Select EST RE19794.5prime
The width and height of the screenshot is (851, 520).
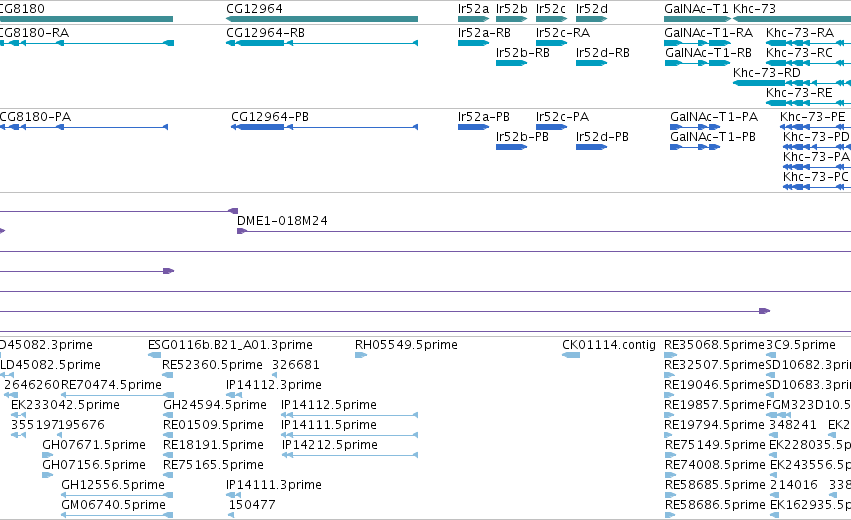(x=715, y=426)
